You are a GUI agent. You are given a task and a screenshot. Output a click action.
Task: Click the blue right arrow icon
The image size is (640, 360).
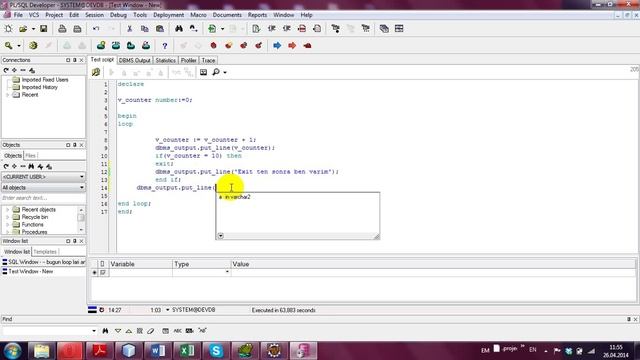click(277, 45)
